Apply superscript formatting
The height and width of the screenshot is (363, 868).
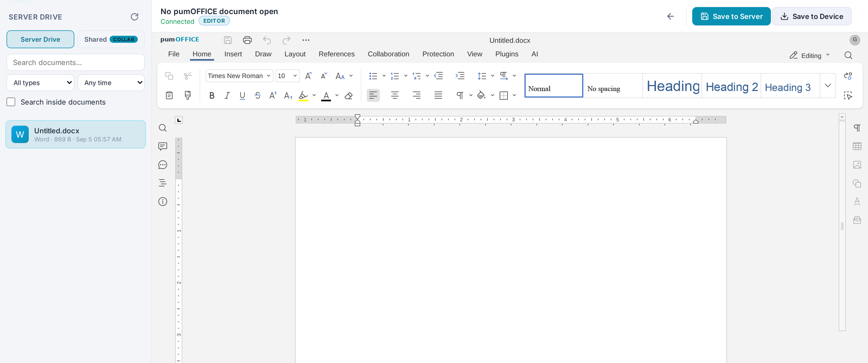(273, 95)
